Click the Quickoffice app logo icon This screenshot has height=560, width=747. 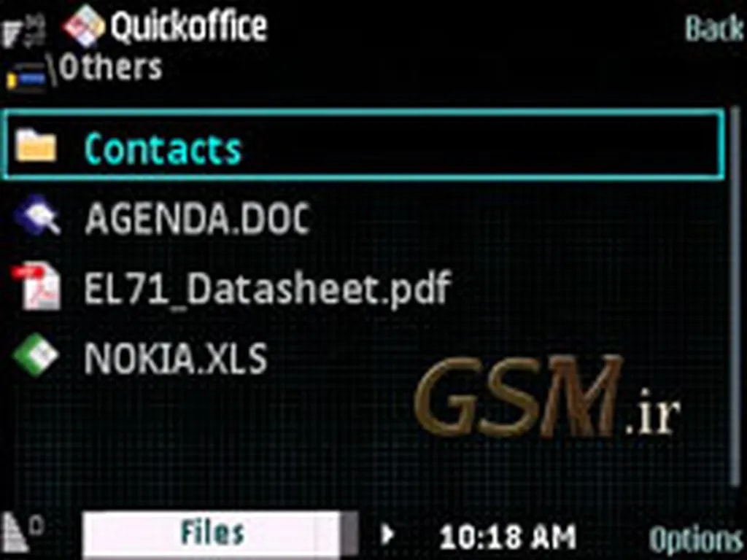click(84, 26)
